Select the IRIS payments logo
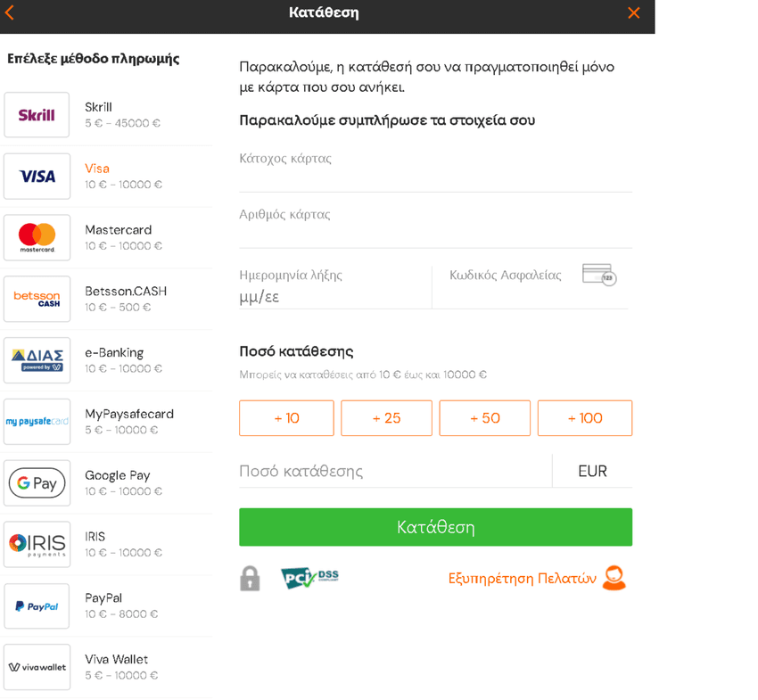The width and height of the screenshot is (758, 700). pos(37,544)
